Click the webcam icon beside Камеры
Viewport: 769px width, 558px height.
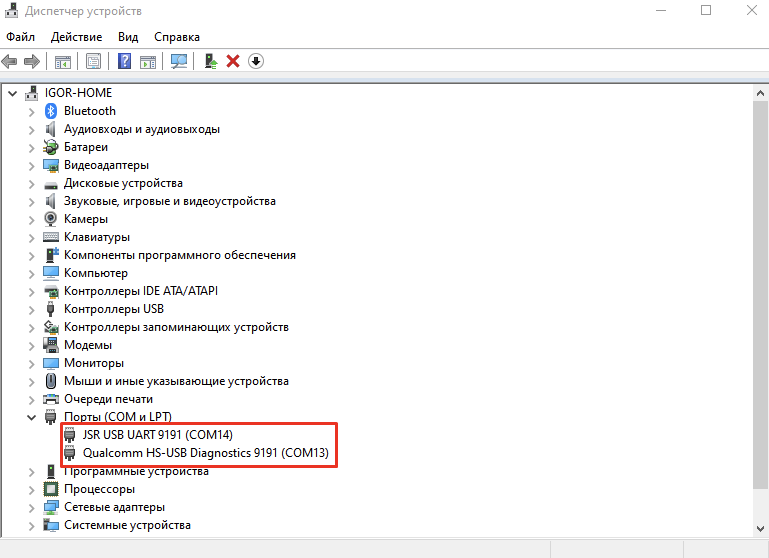(x=51, y=219)
